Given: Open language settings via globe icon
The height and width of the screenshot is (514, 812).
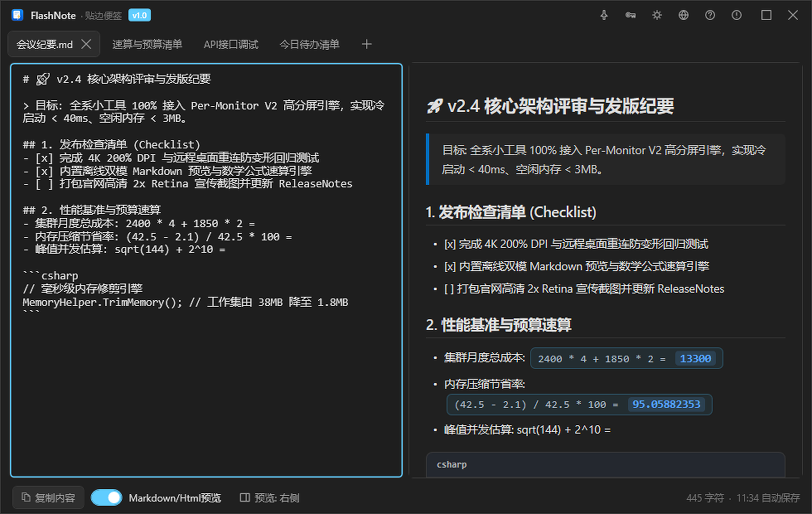Looking at the screenshot, I should point(683,15).
